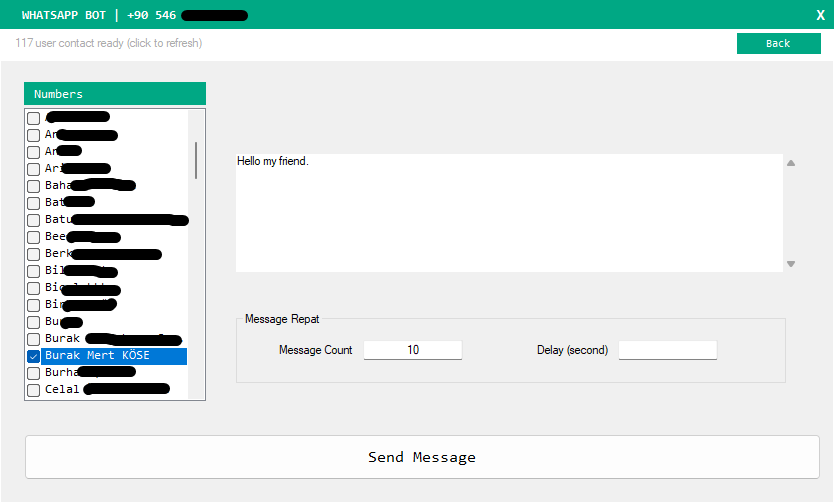Check the box for contact starting 'Bil'
The width and height of the screenshot is (834, 502).
[x=34, y=271]
